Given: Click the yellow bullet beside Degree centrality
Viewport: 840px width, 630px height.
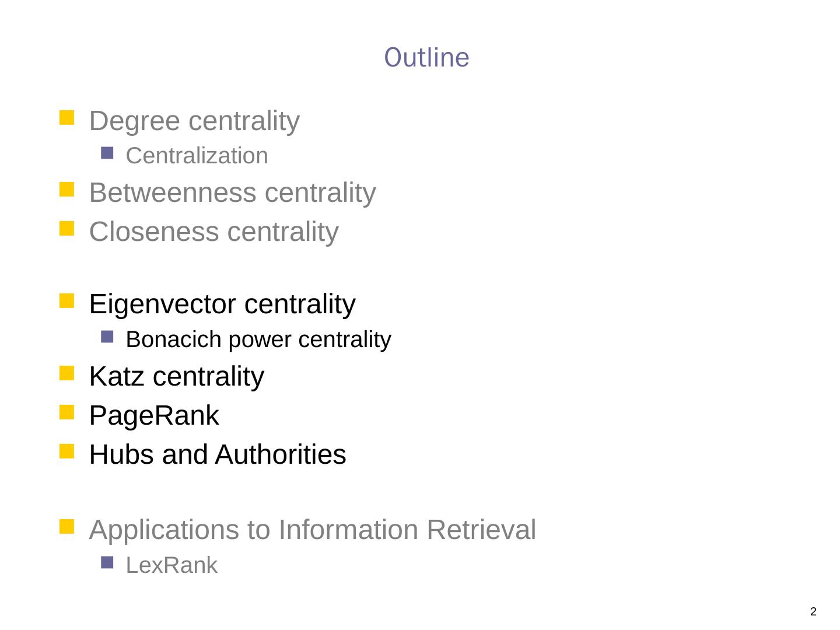Looking at the screenshot, I should pyautogui.click(x=67, y=118).
